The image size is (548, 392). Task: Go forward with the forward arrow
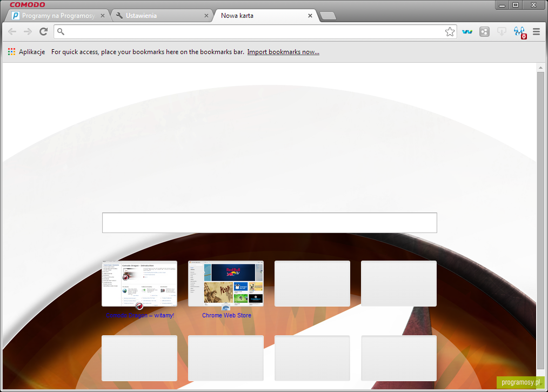28,32
